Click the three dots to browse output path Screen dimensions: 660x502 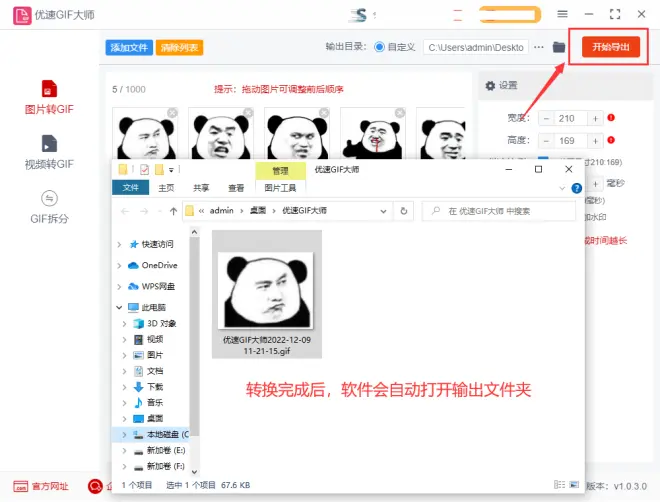coord(539,47)
